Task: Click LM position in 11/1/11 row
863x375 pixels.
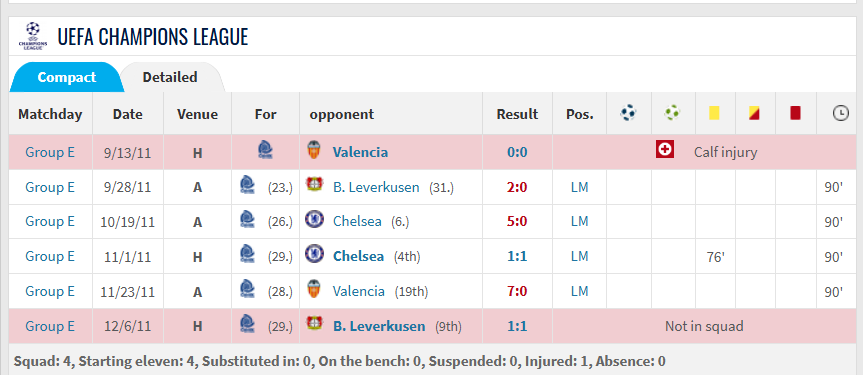Action: pos(580,257)
